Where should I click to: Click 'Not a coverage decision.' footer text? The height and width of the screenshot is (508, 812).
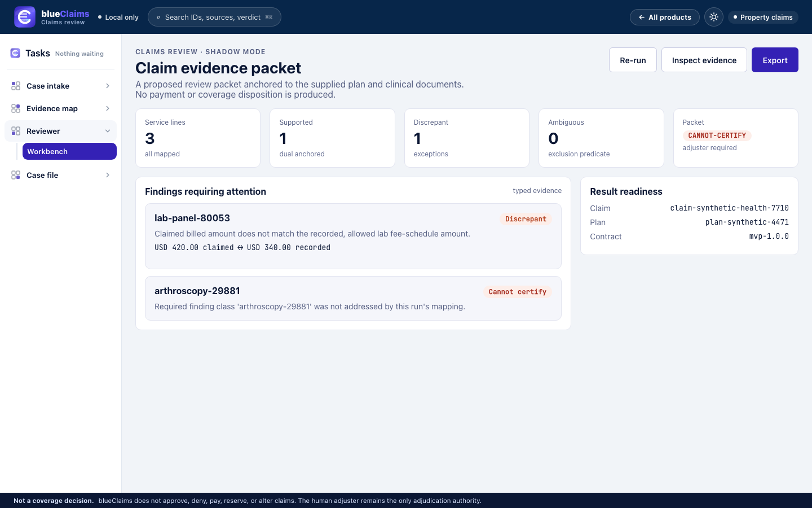[54, 501]
